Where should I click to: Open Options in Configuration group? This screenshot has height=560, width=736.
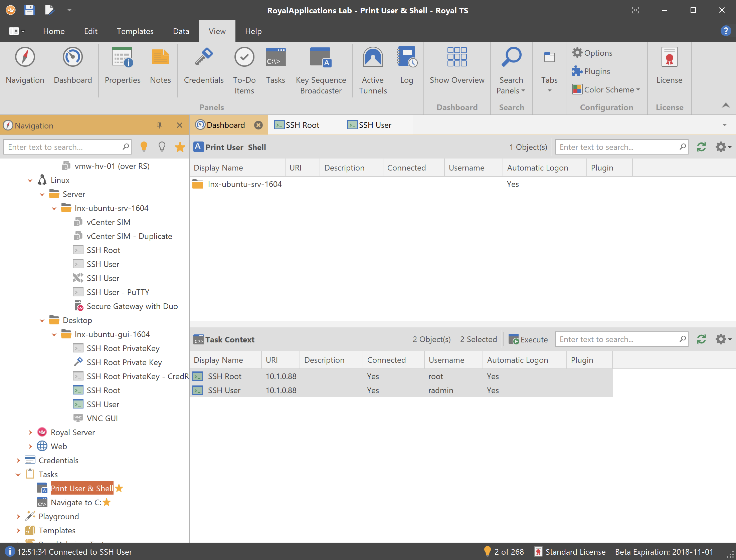tap(593, 53)
